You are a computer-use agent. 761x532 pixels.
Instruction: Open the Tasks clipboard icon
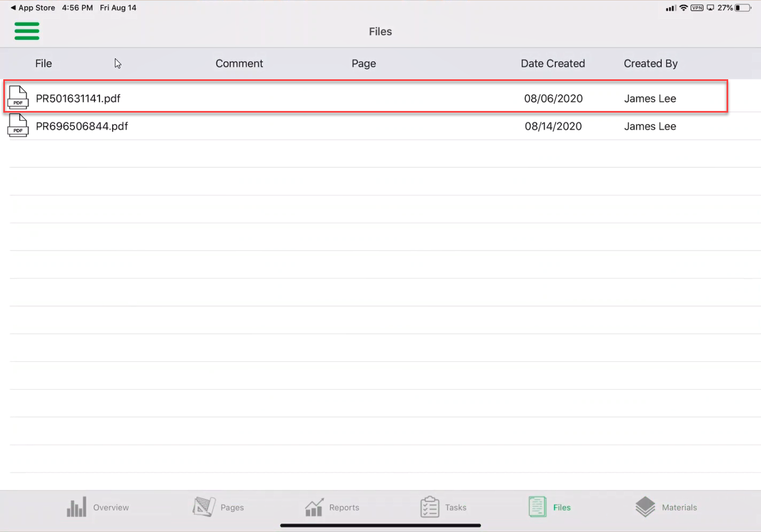pyautogui.click(x=430, y=507)
